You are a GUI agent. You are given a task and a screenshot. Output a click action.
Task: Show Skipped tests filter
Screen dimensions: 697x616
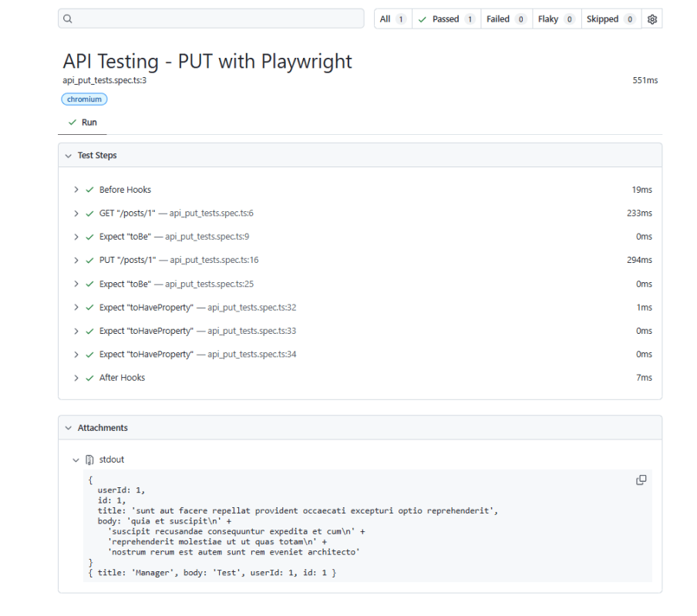coord(610,19)
